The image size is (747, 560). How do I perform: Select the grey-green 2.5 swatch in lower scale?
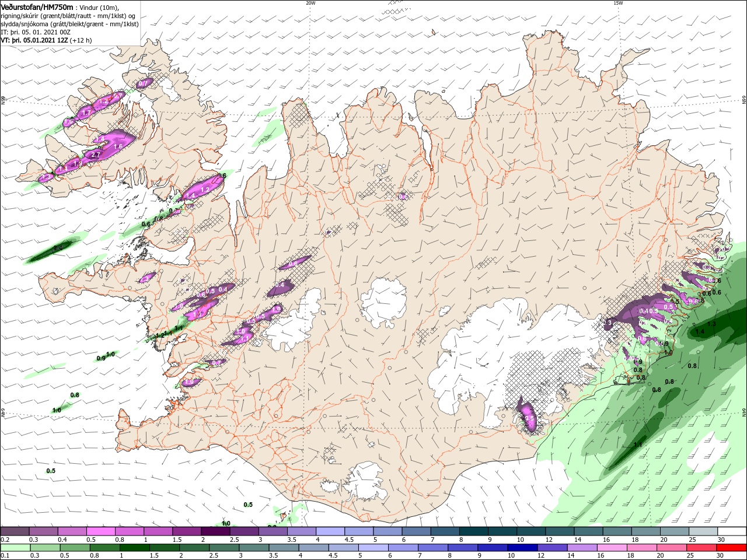coord(224,548)
